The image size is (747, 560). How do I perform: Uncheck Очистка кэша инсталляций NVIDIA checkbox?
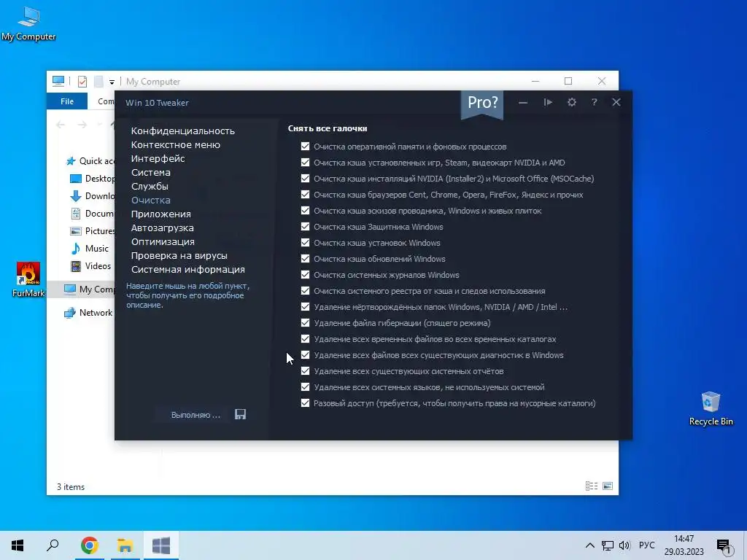[x=306, y=179]
